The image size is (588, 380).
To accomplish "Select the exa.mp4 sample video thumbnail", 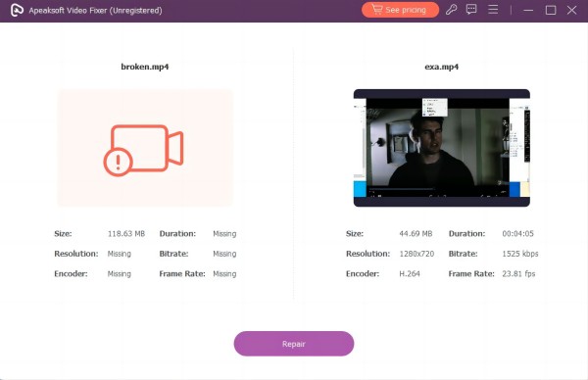I will 442,148.
